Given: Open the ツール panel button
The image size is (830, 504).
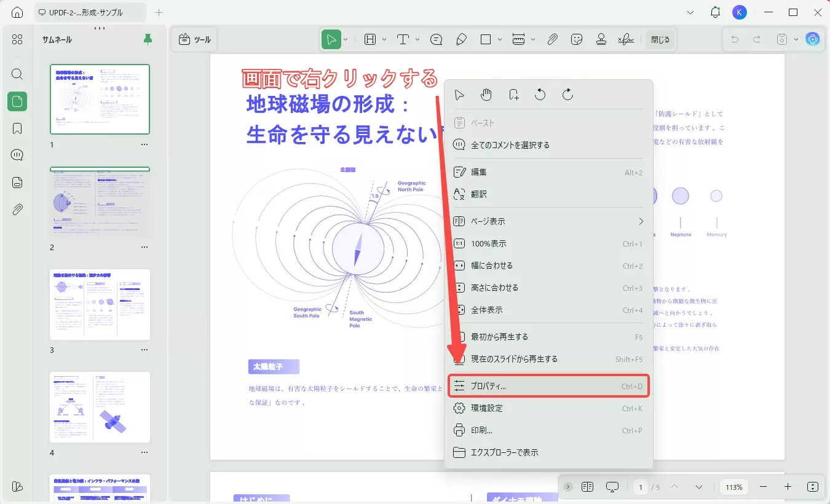Looking at the screenshot, I should (194, 39).
